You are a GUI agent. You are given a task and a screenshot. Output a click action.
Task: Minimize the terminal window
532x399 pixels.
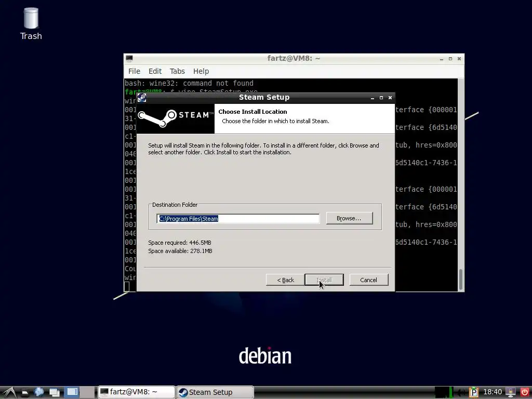[x=442, y=59]
